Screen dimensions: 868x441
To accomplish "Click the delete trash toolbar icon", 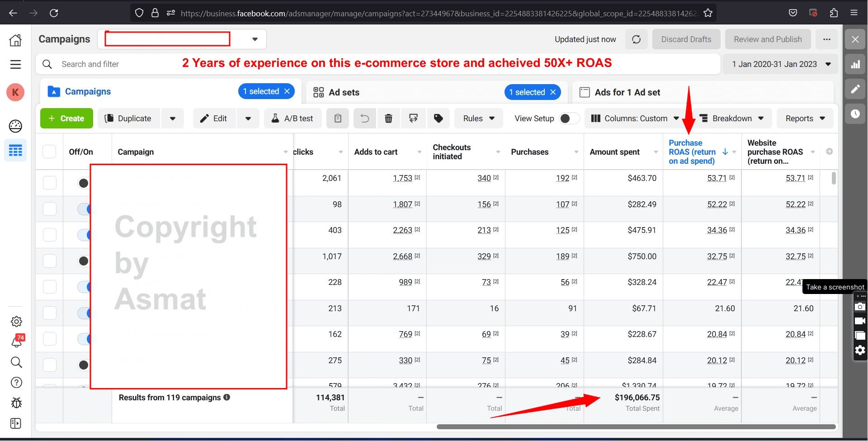I will click(388, 119).
